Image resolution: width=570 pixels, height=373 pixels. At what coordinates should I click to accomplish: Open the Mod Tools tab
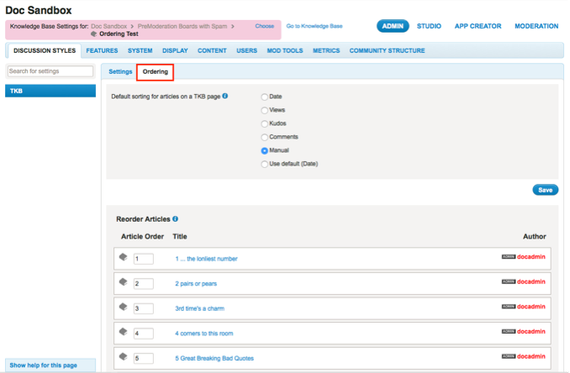point(285,51)
